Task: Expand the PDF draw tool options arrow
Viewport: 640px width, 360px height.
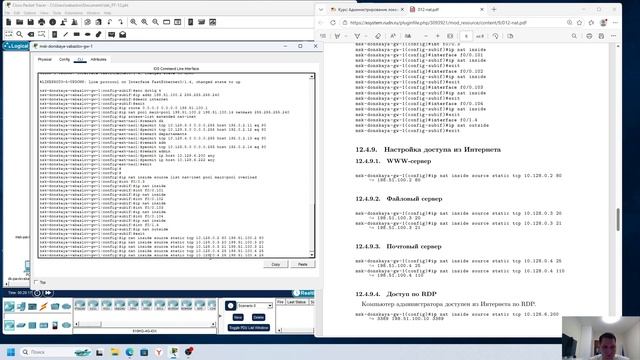Action: (365, 36)
